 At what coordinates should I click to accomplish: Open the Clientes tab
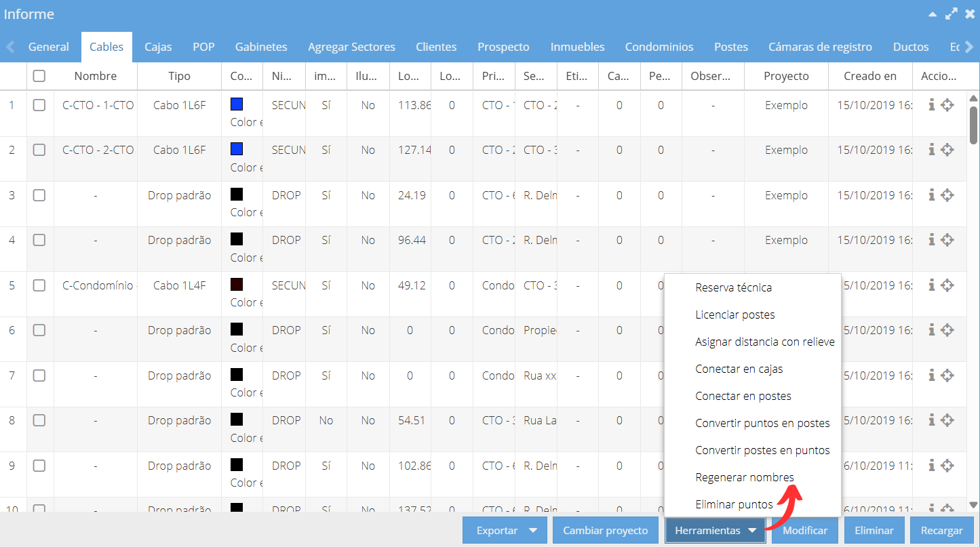pyautogui.click(x=436, y=47)
